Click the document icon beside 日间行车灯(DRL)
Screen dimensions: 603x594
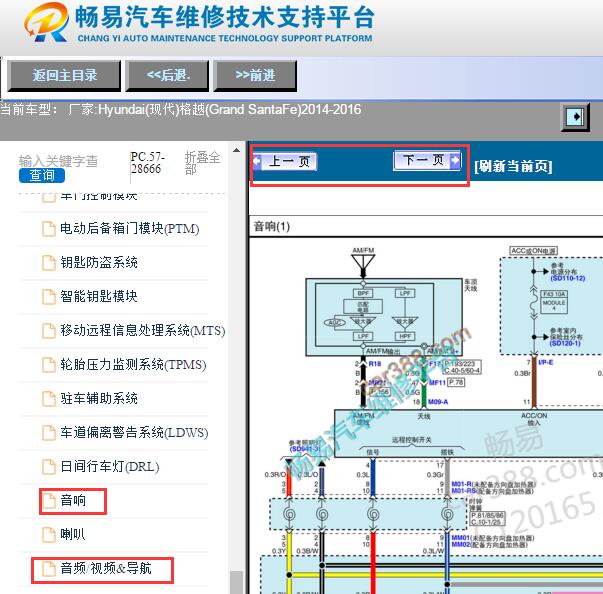(x=49, y=466)
